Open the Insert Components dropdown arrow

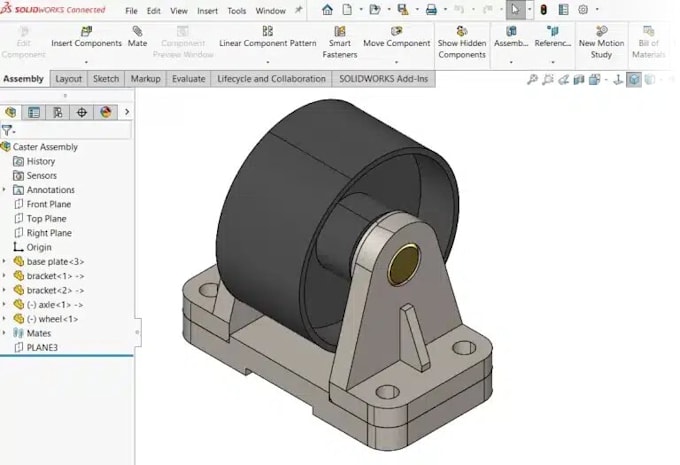(x=86, y=62)
